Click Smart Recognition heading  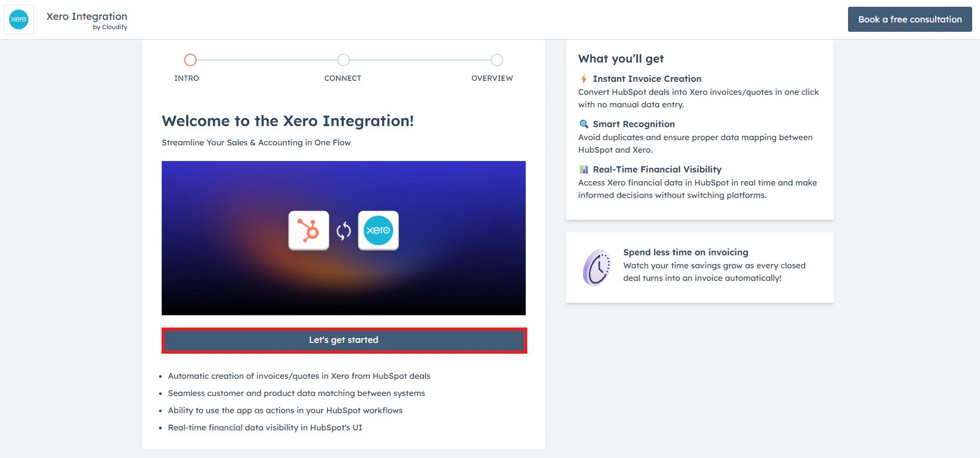[x=634, y=124]
